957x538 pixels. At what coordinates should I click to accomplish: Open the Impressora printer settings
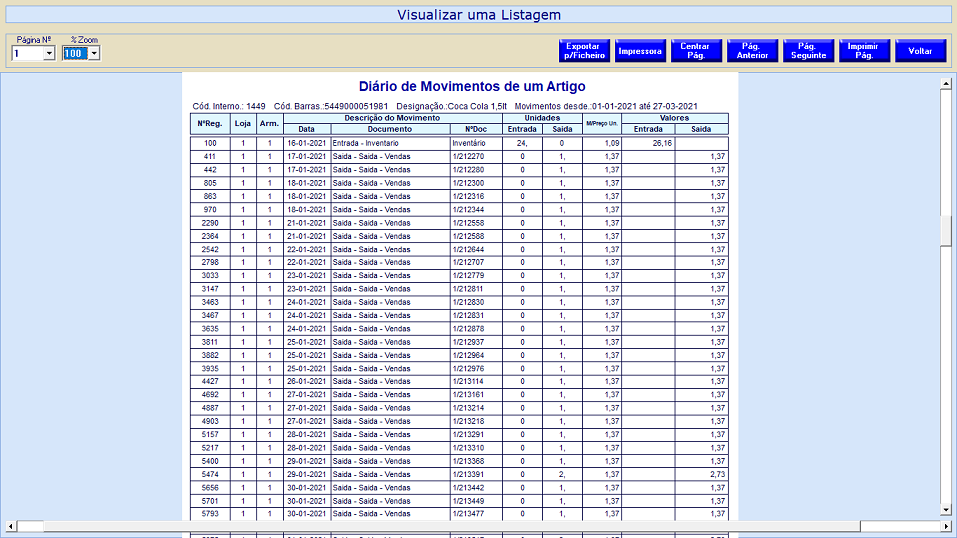coord(640,51)
